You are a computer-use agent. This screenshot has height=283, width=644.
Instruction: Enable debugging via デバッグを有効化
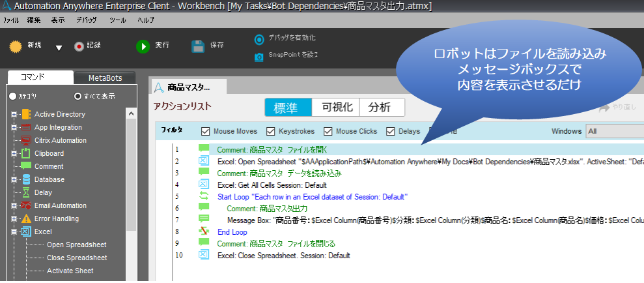pos(285,38)
